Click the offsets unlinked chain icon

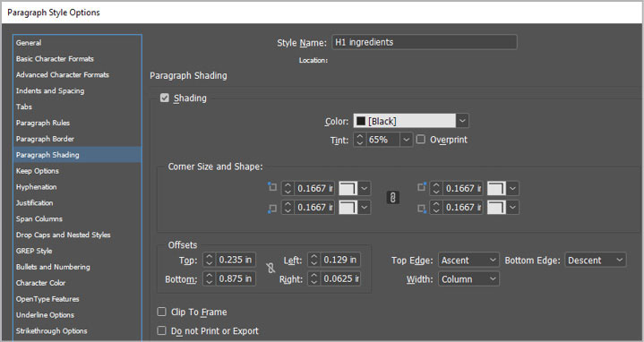click(270, 269)
